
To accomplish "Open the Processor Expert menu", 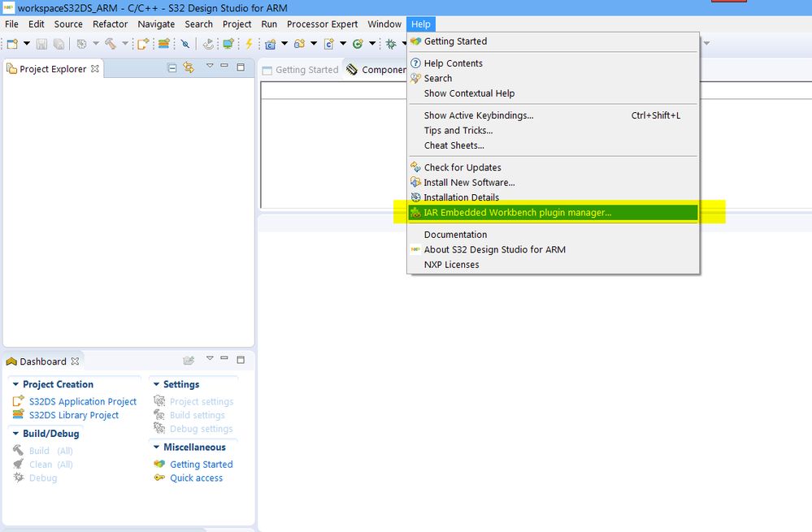I will point(322,24).
